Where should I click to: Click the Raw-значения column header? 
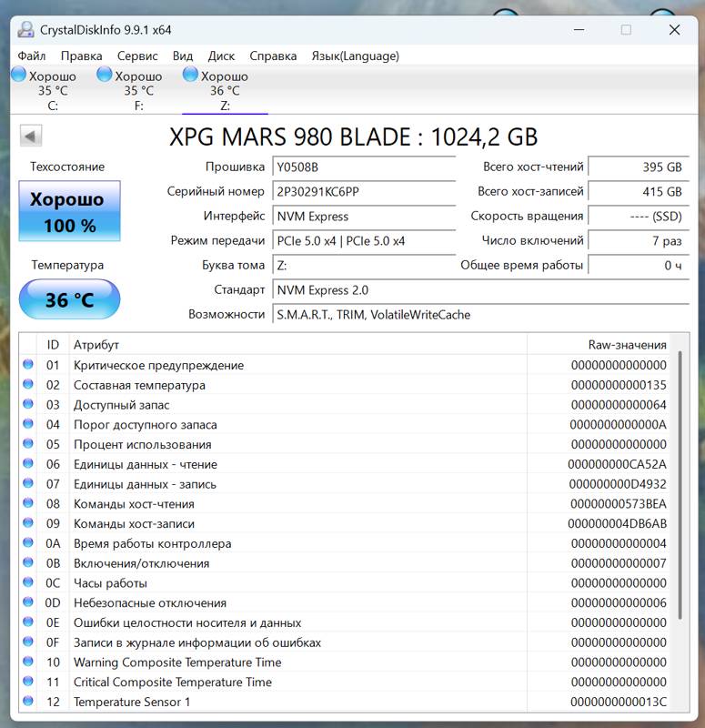tap(599, 345)
